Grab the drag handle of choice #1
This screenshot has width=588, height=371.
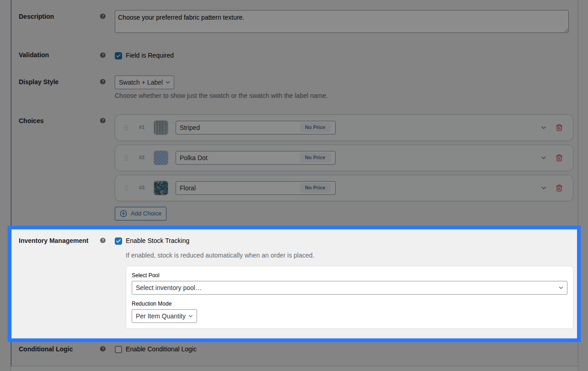point(126,128)
